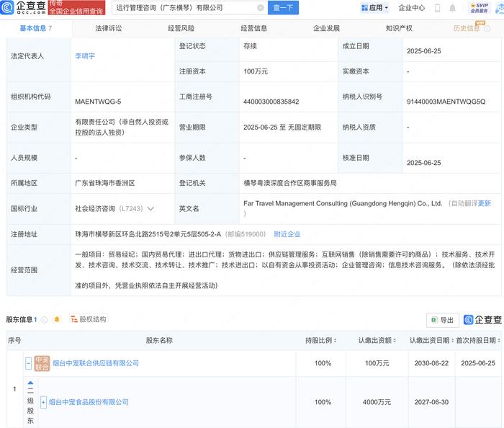Open shareholder 烟台中宠食品股份有限公司

(89, 402)
